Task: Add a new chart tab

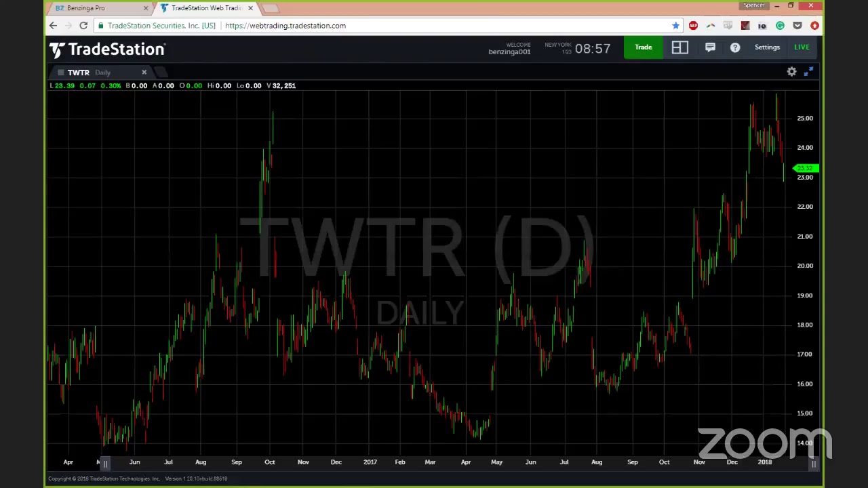Action: [x=160, y=73]
